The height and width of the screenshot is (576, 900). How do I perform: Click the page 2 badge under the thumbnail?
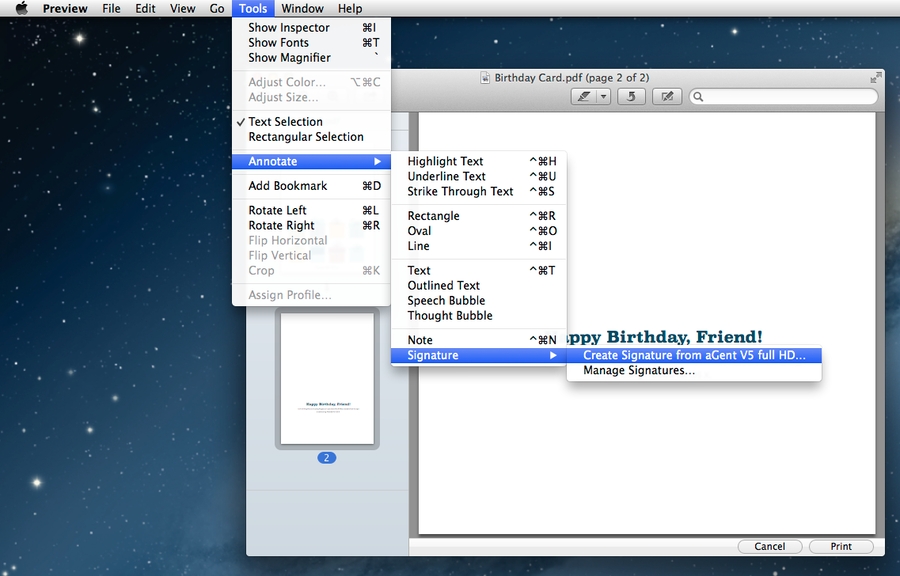[x=326, y=457]
